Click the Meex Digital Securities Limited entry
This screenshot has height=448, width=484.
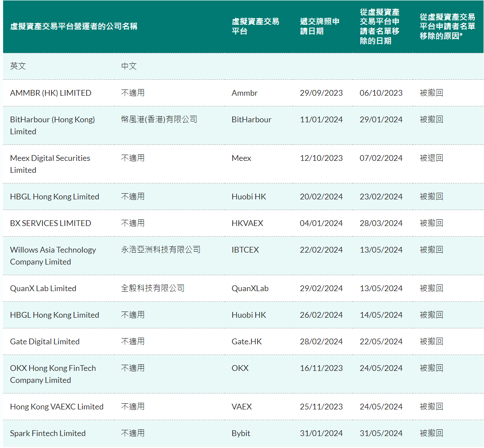(50, 164)
